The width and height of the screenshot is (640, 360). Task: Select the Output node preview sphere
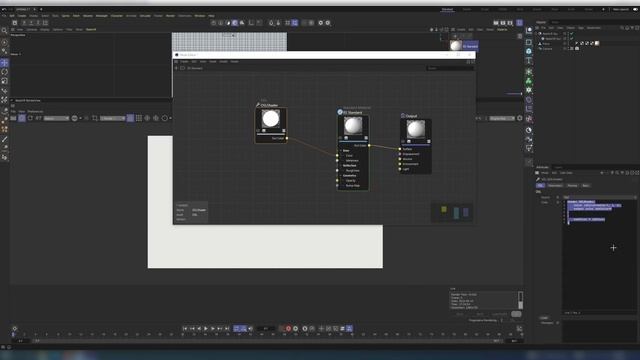[416, 129]
